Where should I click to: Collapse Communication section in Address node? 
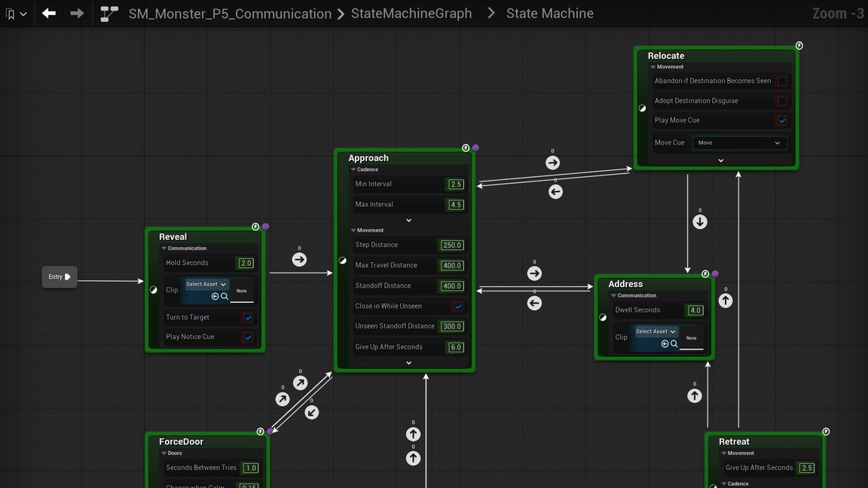click(613, 295)
